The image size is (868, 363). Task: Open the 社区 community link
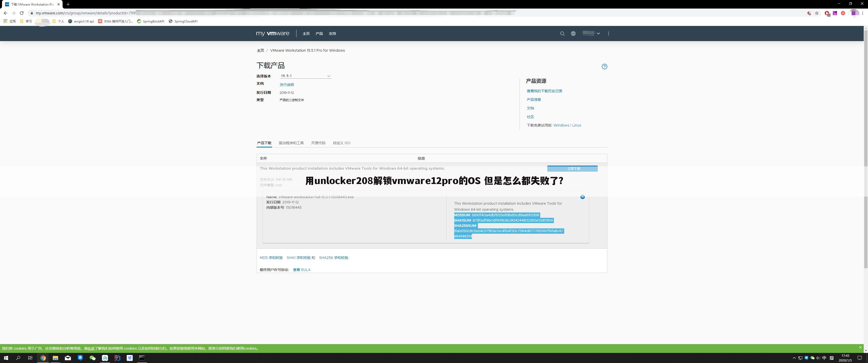pos(530,116)
